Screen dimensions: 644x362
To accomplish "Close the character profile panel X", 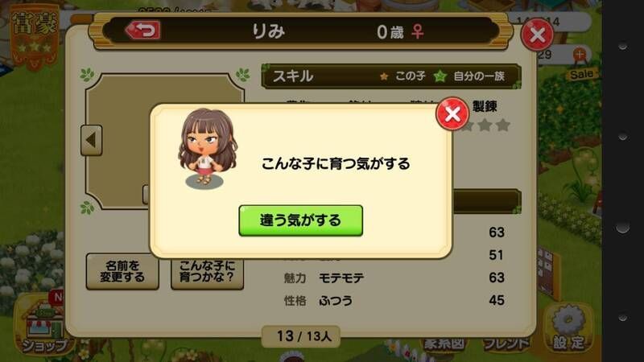I will pyautogui.click(x=537, y=35).
